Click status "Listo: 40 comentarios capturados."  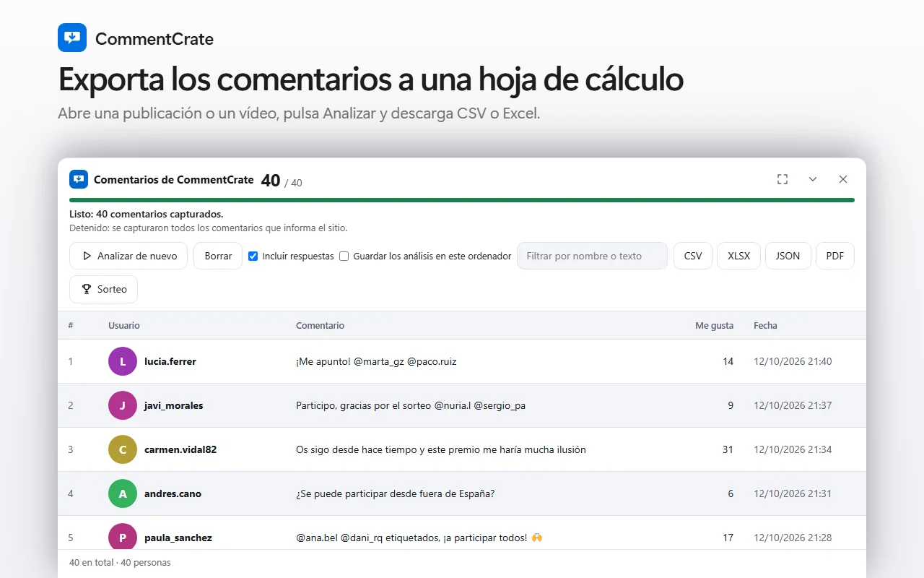(x=146, y=214)
